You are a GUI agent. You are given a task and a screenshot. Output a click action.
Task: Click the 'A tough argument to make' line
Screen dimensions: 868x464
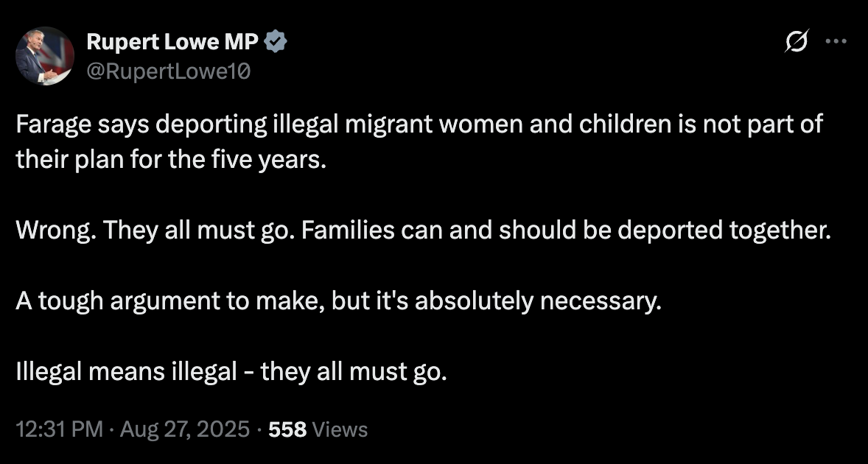coord(339,301)
